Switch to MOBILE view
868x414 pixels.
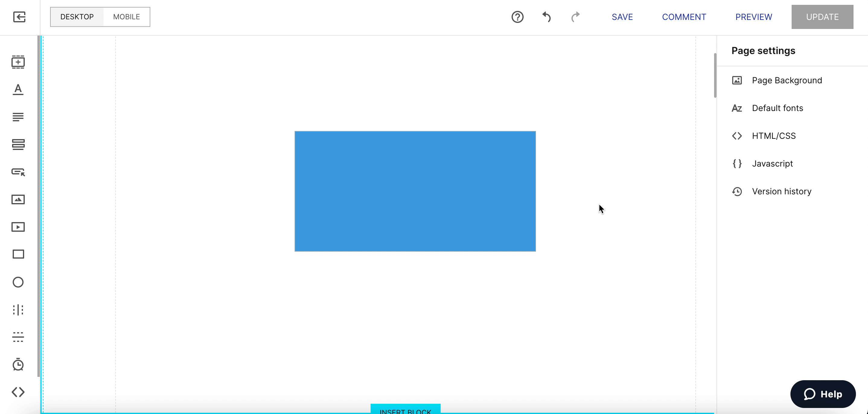coord(126,17)
